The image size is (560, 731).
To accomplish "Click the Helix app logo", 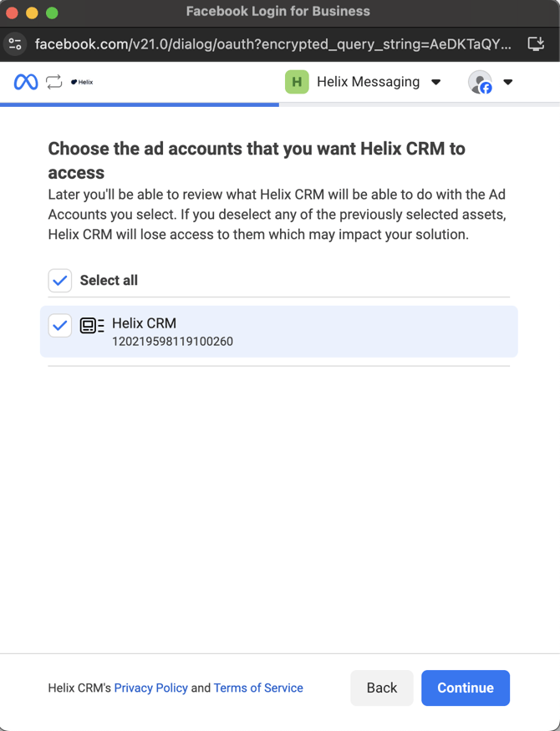I will [x=82, y=82].
